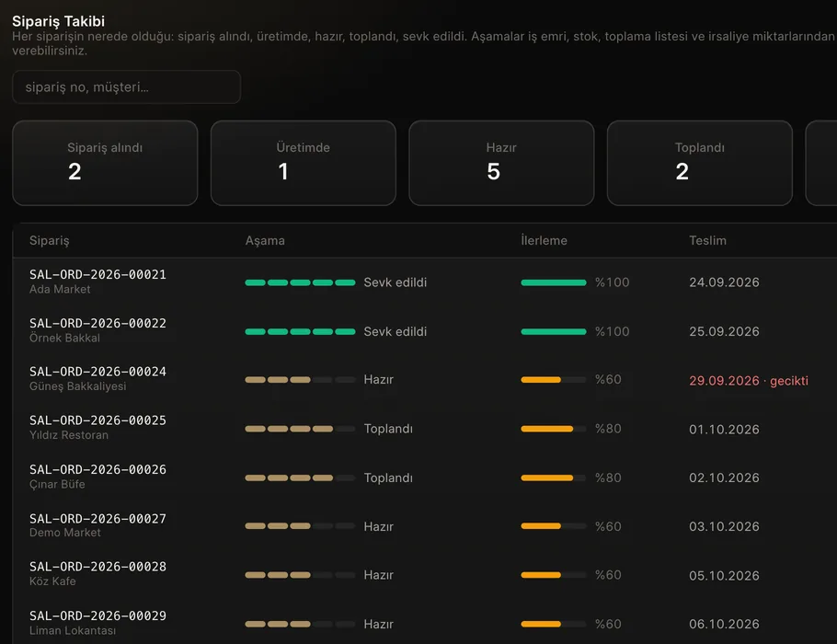Screen dimensions: 837x644
Task: Click the order search input field
Action: coord(127,87)
